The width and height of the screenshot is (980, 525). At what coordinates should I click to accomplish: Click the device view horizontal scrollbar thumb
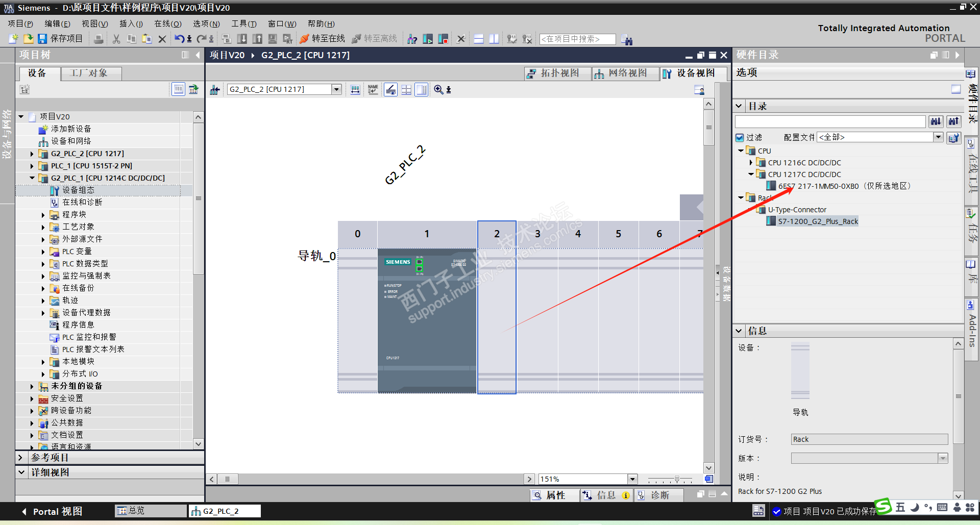click(228, 479)
